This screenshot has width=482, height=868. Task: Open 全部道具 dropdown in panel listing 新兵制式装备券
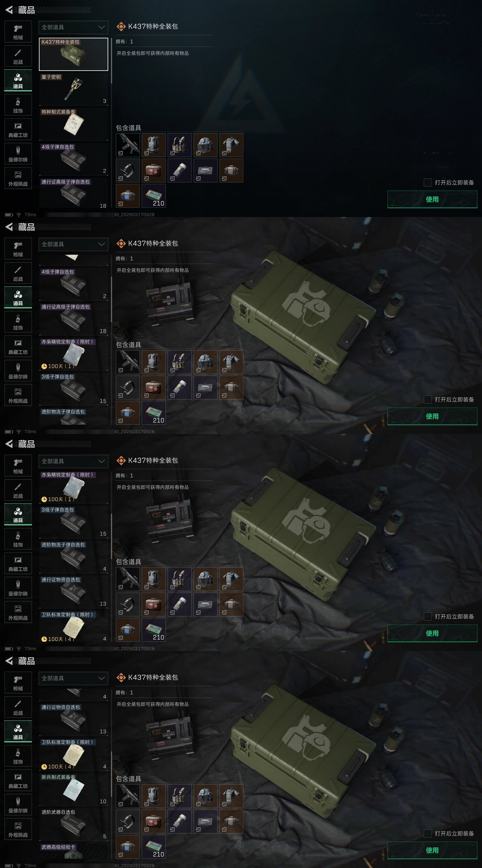(x=74, y=678)
